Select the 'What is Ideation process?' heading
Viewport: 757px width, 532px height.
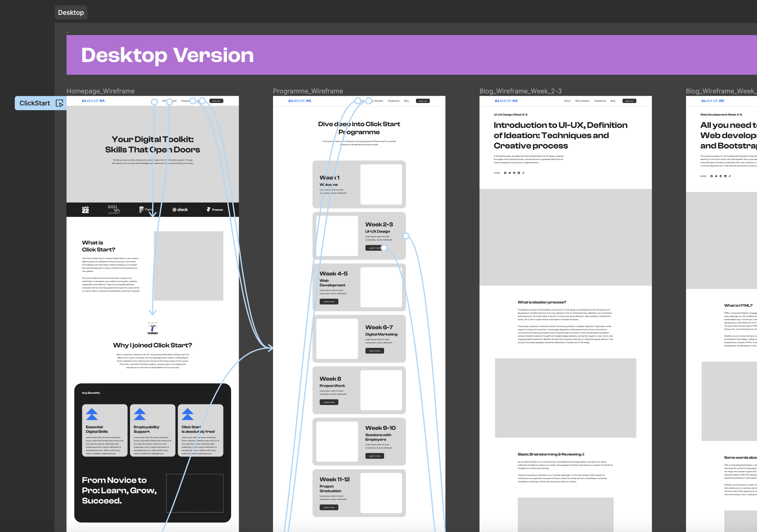tap(542, 303)
